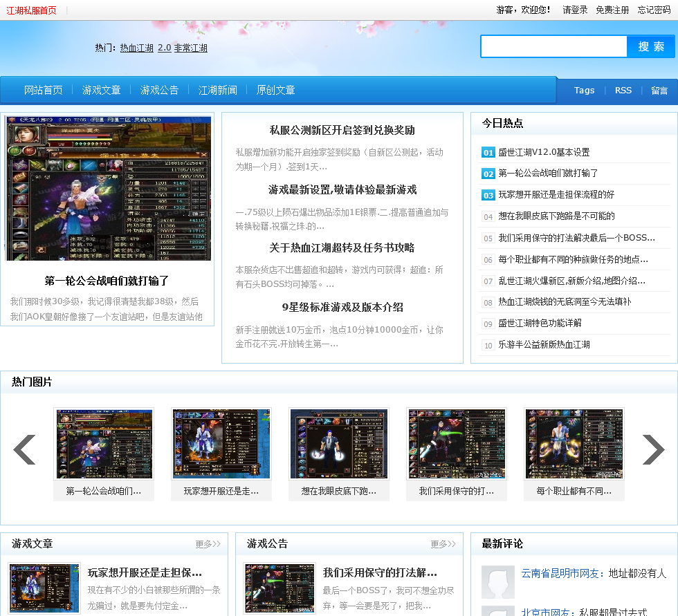Open carousel thumbnail 第一轮公会战咱们...
The width and height of the screenshot is (678, 616).
104,444
